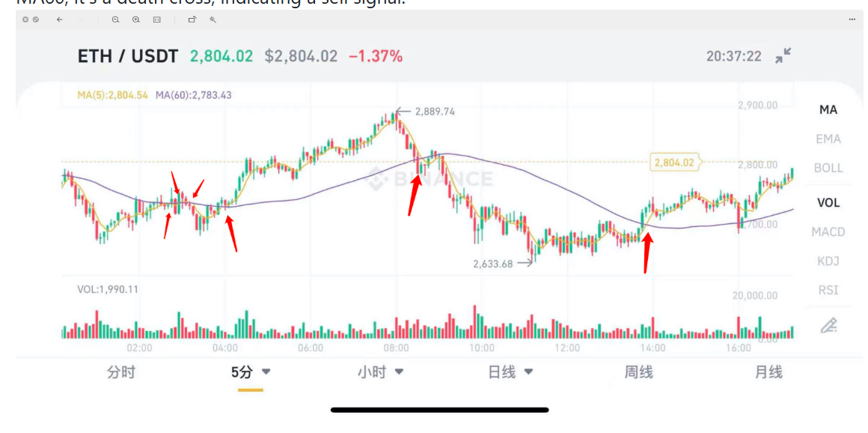Click the back arrow in viewer toolbar
The width and height of the screenshot is (868, 433).
click(60, 19)
